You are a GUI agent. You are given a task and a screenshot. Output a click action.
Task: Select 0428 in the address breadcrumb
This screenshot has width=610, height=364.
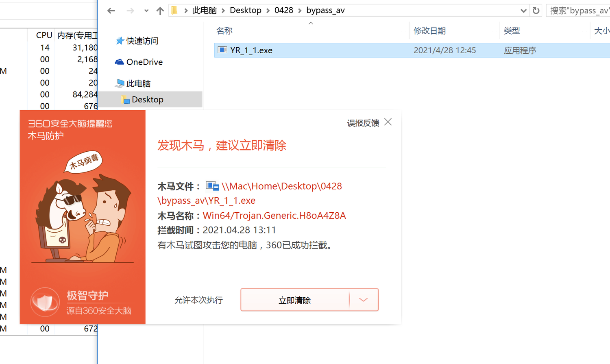coord(284,10)
